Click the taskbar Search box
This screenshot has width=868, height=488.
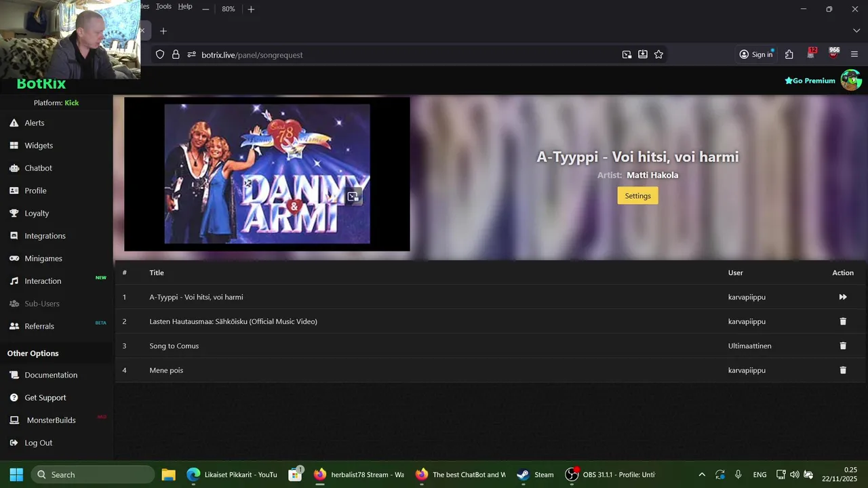[93, 474]
